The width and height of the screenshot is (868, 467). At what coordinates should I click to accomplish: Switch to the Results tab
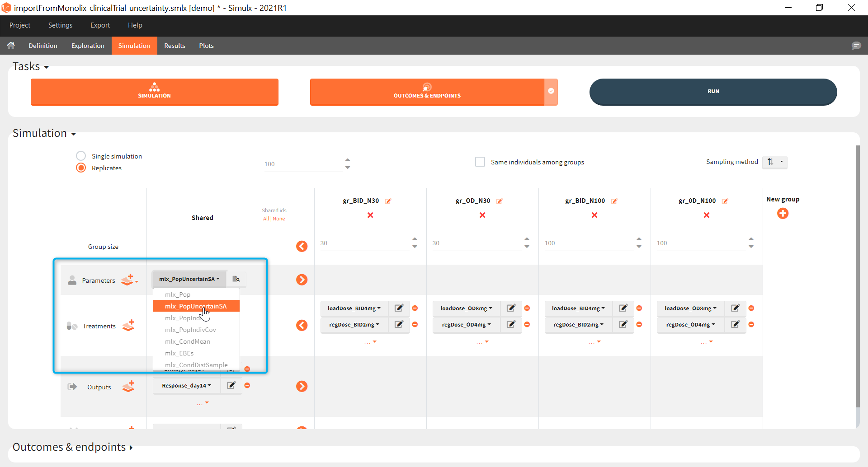pos(175,46)
